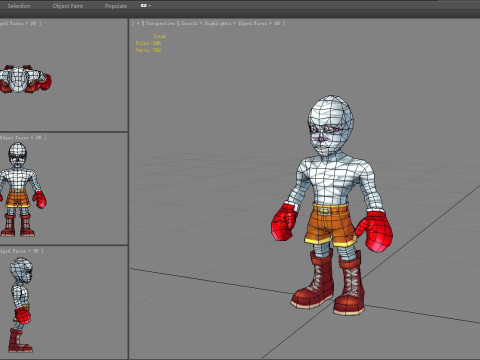
Task: Click the Perspective viewport name label
Action: coord(160,23)
